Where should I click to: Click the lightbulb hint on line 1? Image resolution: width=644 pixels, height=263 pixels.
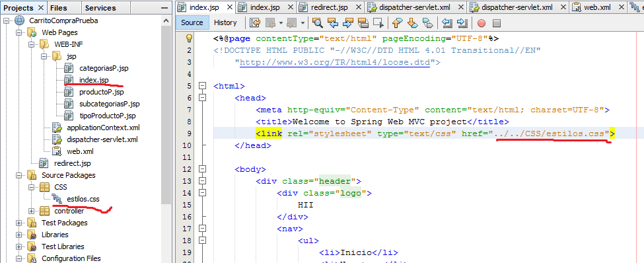click(189, 38)
